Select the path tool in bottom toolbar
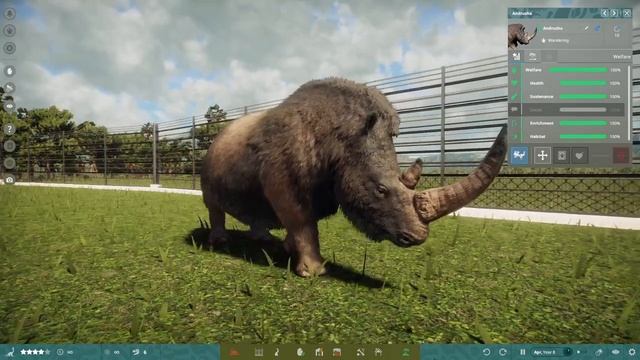This screenshot has width=640, height=360. coord(277,352)
